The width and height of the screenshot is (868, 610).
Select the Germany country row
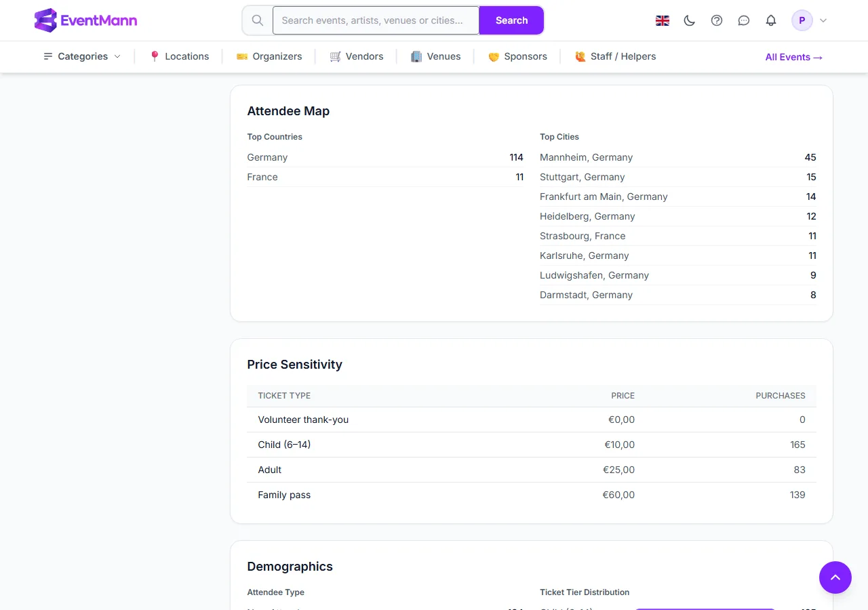(x=385, y=157)
